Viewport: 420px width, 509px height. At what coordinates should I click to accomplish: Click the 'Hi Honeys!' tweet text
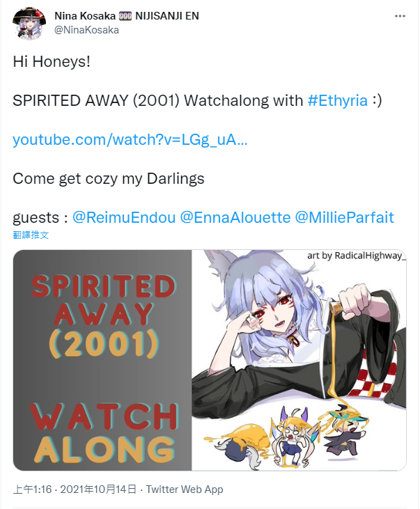point(52,62)
